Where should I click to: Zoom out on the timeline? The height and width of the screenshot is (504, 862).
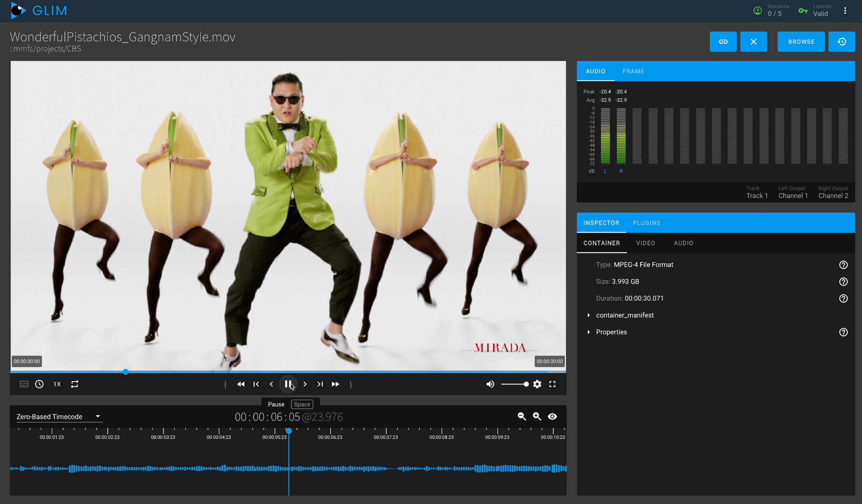click(x=521, y=416)
